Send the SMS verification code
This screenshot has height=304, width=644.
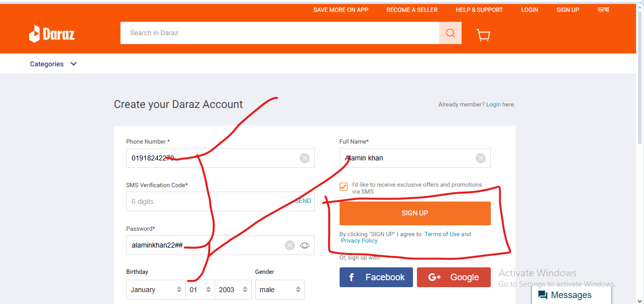[x=303, y=201]
